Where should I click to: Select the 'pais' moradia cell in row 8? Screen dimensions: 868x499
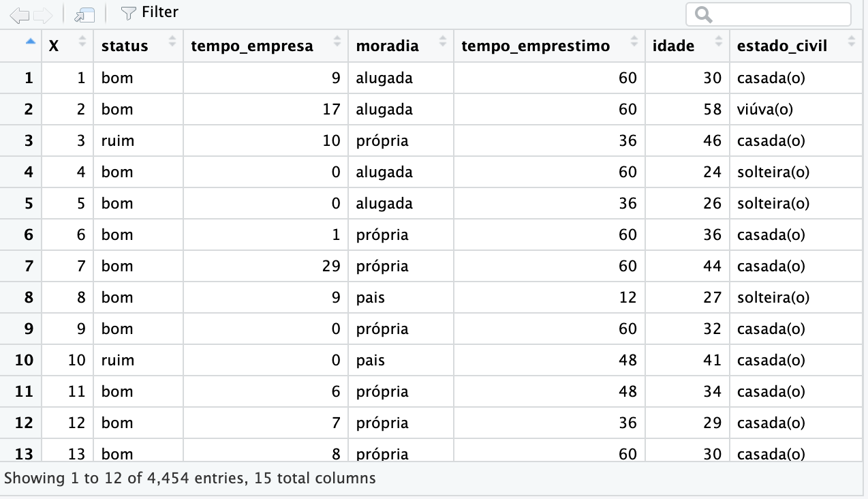click(370, 297)
